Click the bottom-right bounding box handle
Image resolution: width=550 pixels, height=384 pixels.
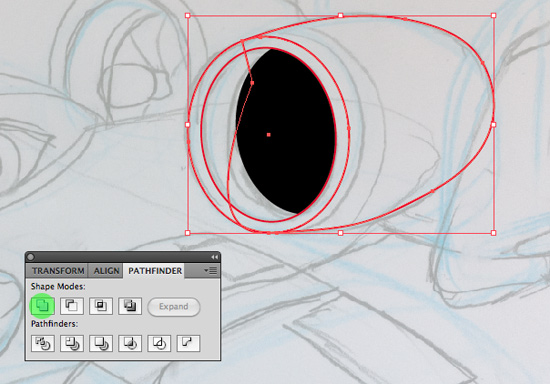coord(494,233)
